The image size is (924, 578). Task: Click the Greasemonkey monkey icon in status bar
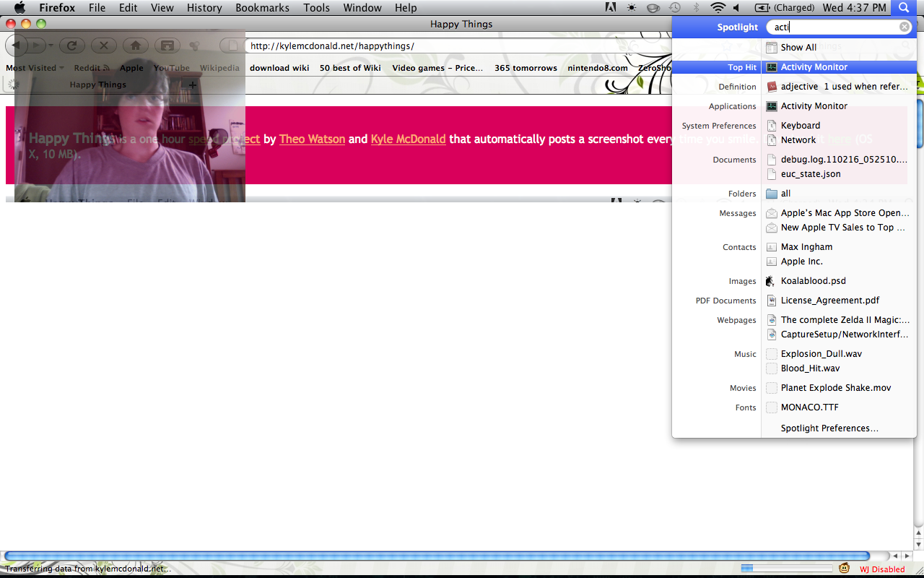point(843,569)
